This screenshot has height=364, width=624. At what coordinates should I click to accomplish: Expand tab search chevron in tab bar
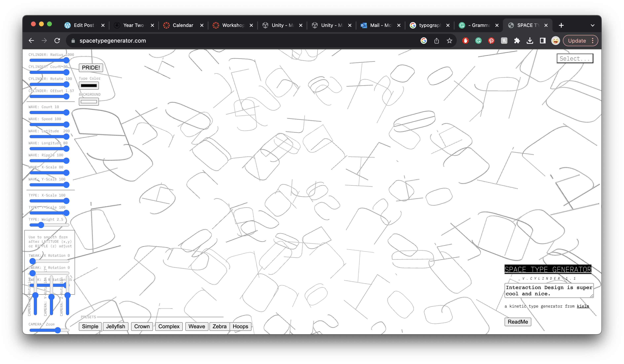(593, 25)
